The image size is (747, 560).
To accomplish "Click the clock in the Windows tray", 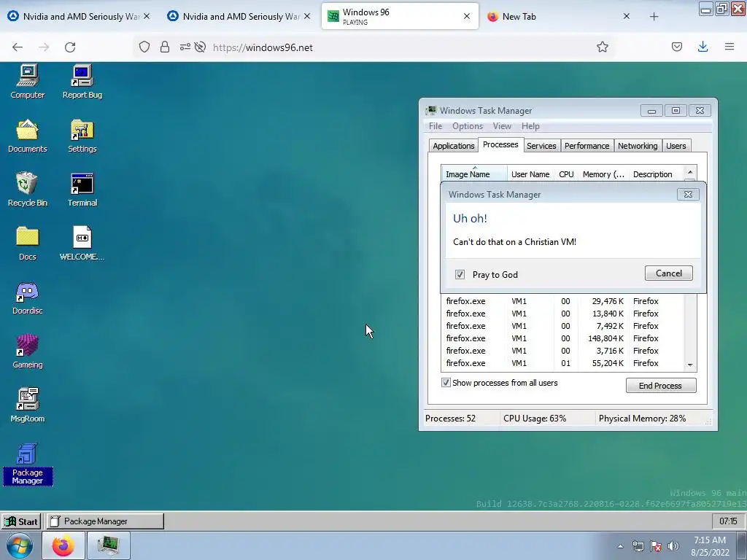I will point(710,546).
